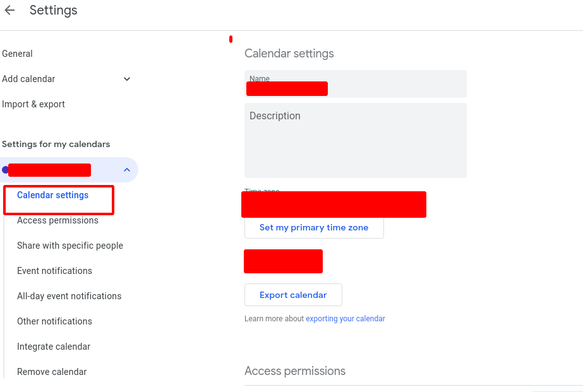Collapse the selected calendar's settings list

(x=127, y=170)
